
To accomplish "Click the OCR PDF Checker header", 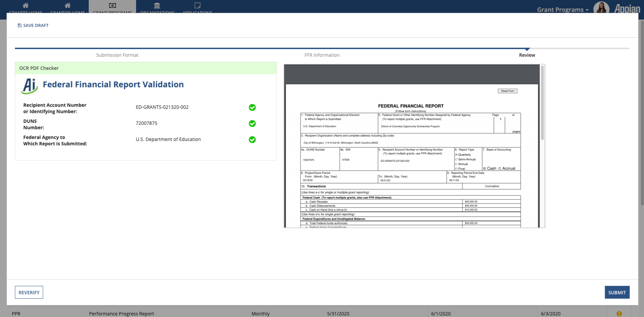I will 146,68.
